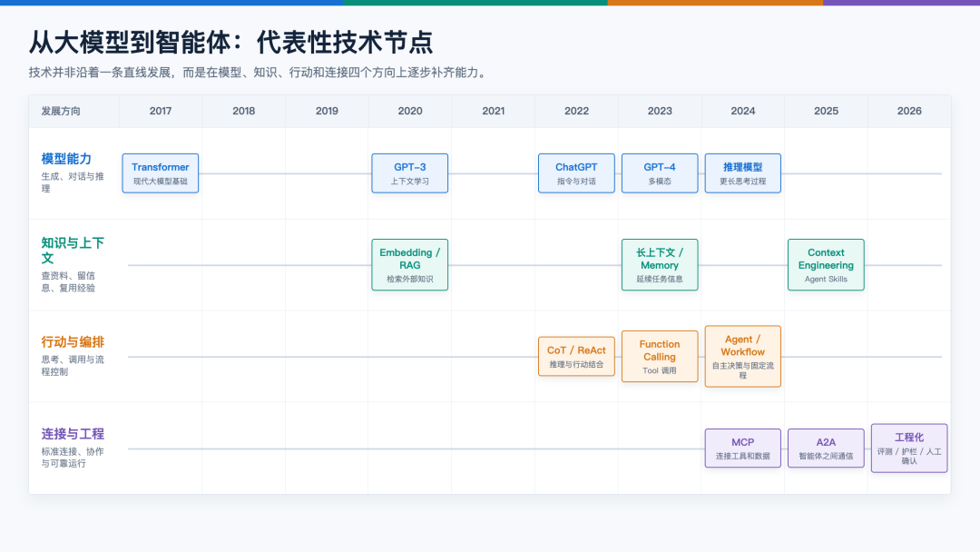This screenshot has height=552, width=980.
Task: Select the 连接与工程 row label
Action: pos(73,434)
